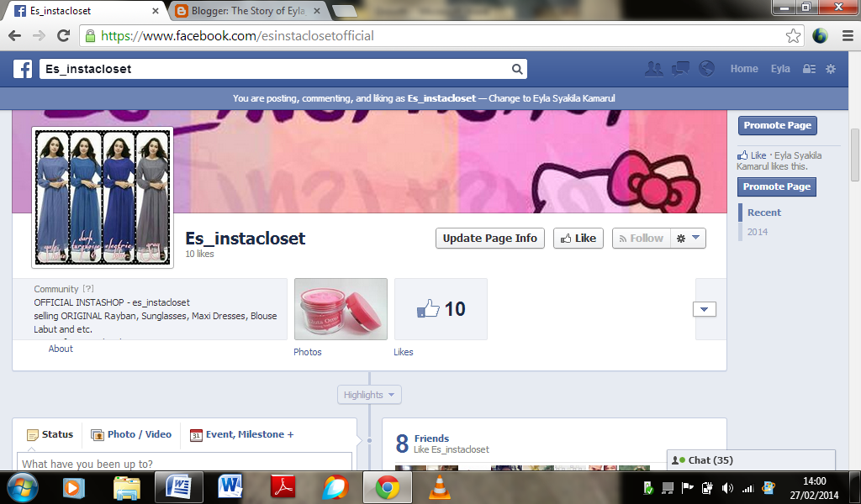Bookmark this page with the star icon
This screenshot has width=861, height=504.
click(x=793, y=36)
